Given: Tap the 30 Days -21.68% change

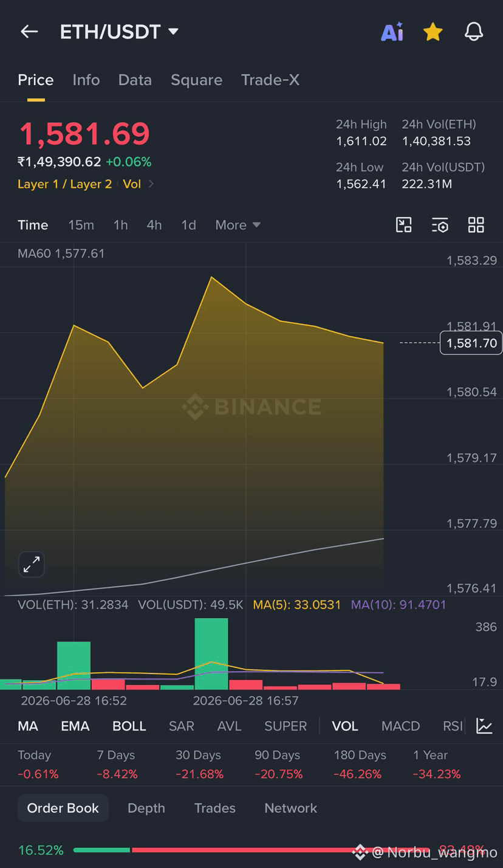Looking at the screenshot, I should pos(199,774).
